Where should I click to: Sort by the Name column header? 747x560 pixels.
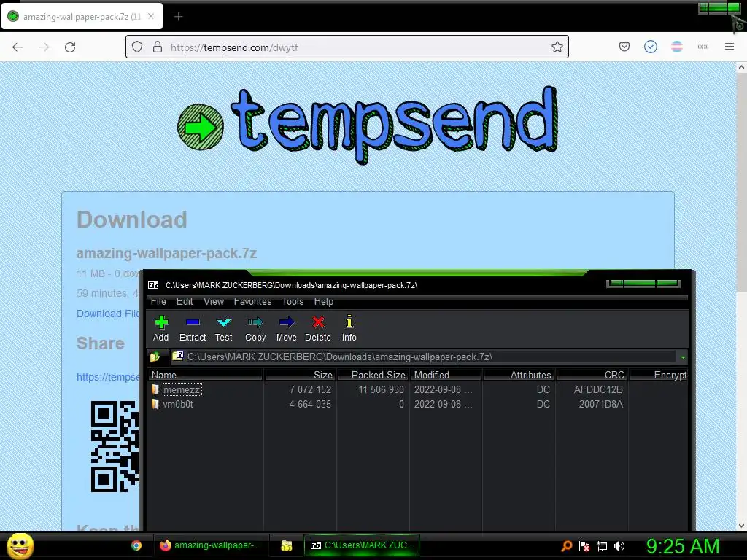[205, 375]
